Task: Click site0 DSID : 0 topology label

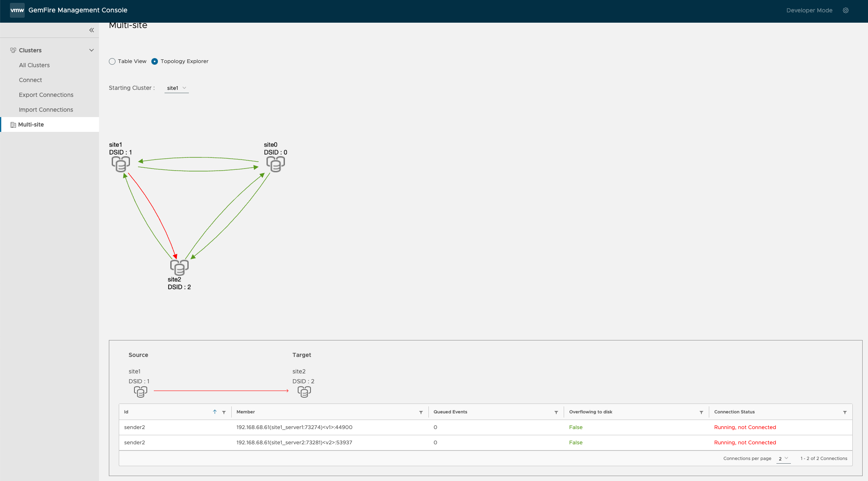Action: point(275,149)
